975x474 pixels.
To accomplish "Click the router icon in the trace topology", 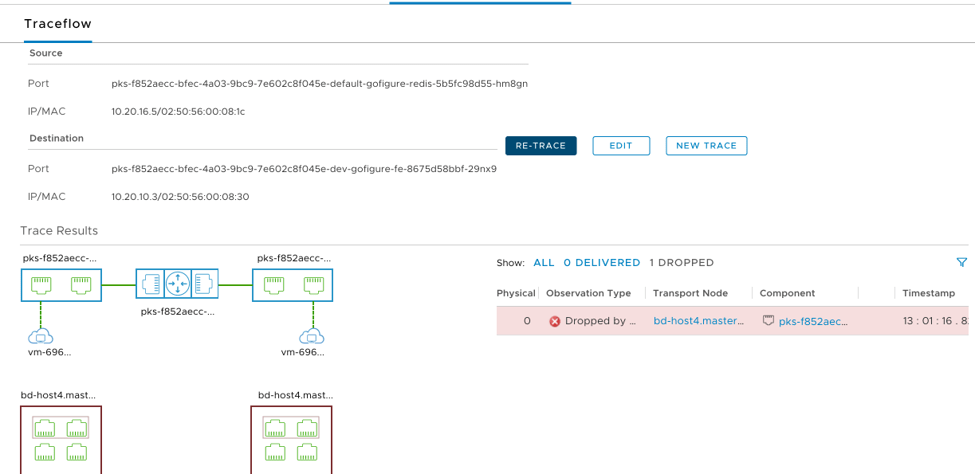I will tap(178, 285).
